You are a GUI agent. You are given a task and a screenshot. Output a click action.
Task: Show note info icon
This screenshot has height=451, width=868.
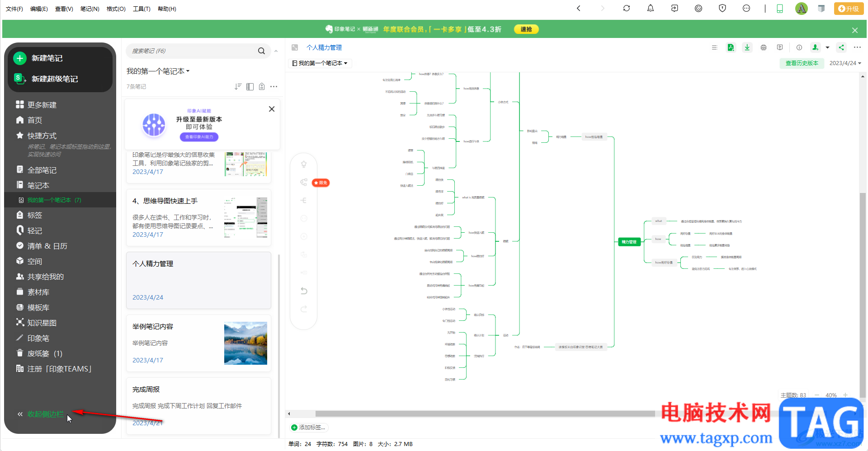tap(799, 47)
